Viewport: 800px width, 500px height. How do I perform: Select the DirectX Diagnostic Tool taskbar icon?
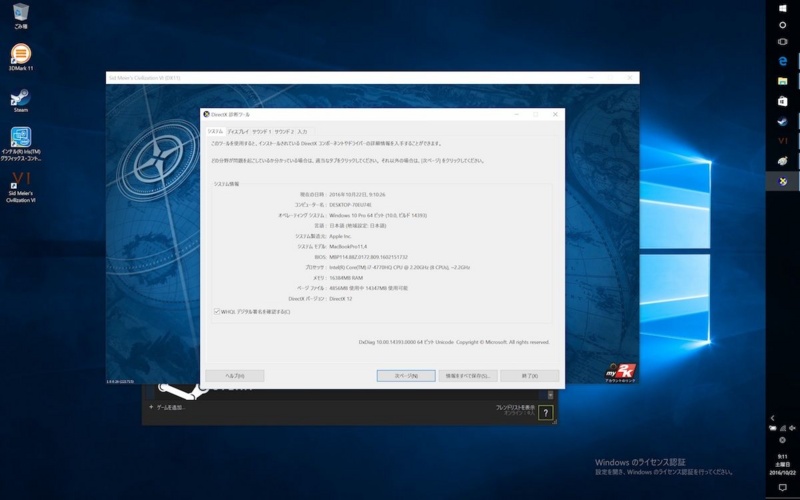pos(783,181)
